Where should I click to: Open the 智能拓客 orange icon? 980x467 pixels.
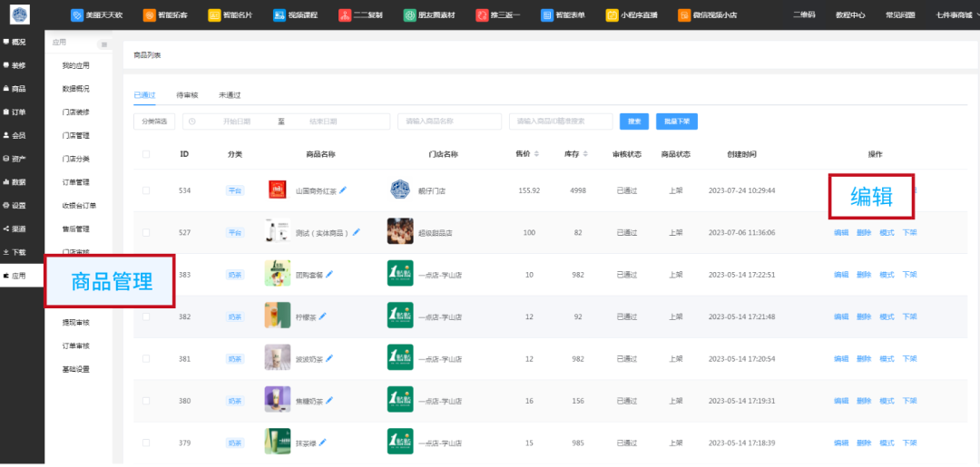150,15
